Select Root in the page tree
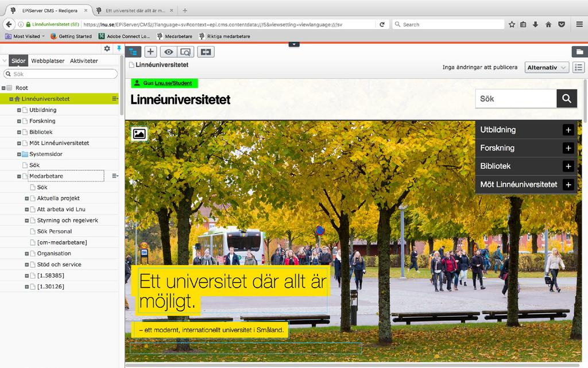The height and width of the screenshot is (368, 588). [x=22, y=88]
